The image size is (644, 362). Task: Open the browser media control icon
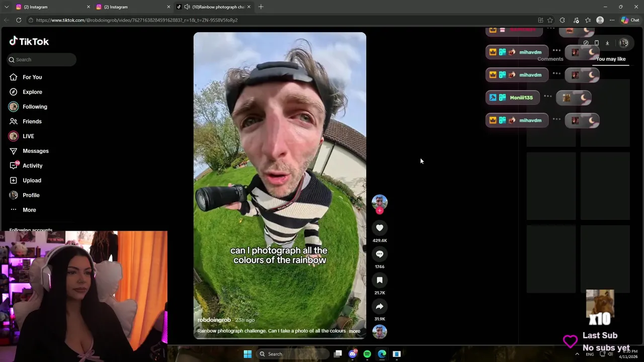(x=576, y=20)
